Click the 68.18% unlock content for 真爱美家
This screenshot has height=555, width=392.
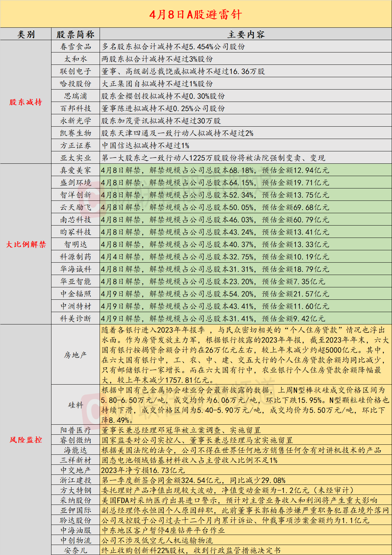tap(215, 170)
